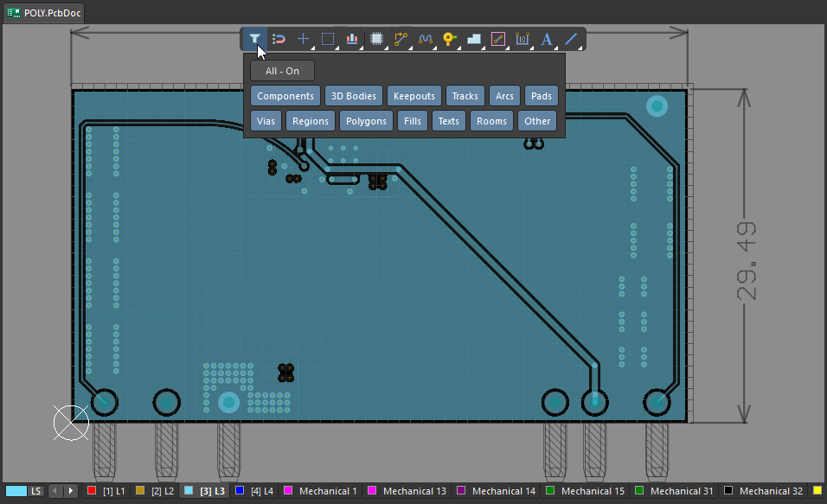827x504 pixels.
Task: Toggle the All - On filter button
Action: coord(282,71)
